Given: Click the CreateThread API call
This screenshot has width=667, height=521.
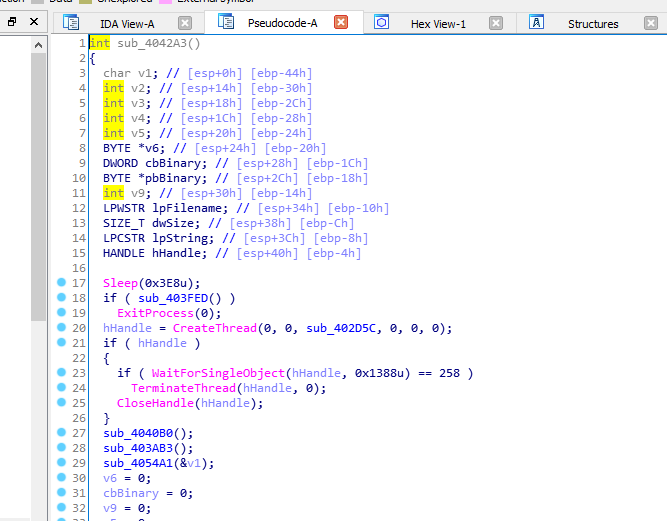Looking at the screenshot, I should 215,328.
